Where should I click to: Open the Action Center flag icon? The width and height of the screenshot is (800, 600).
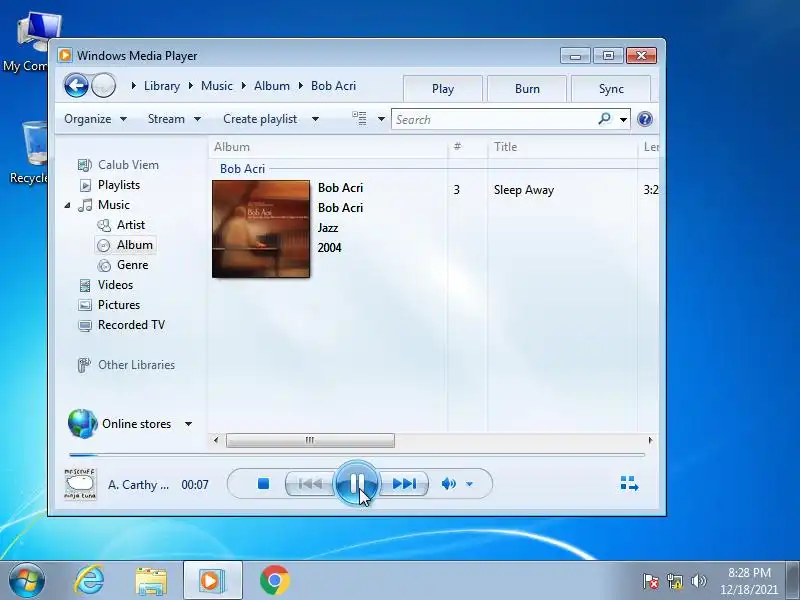pos(650,581)
